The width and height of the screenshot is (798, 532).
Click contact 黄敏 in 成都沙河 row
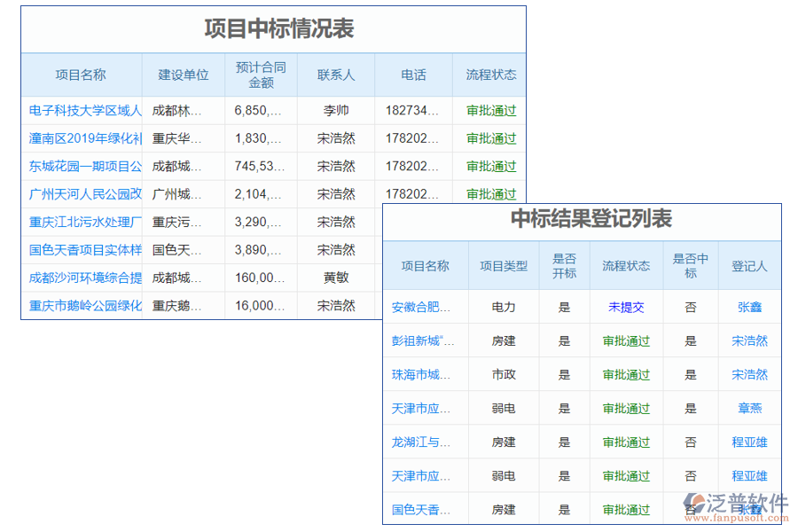pyautogui.click(x=338, y=278)
